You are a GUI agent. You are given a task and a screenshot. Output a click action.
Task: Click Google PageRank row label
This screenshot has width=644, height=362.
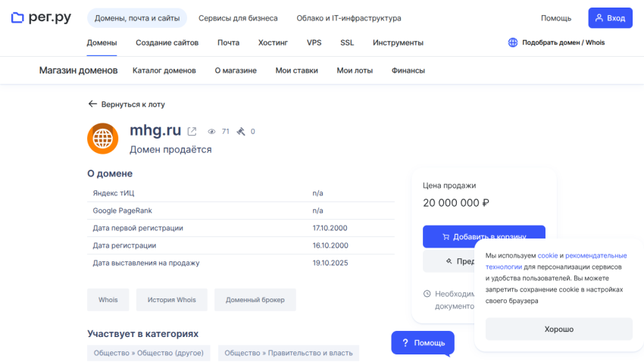tap(123, 211)
